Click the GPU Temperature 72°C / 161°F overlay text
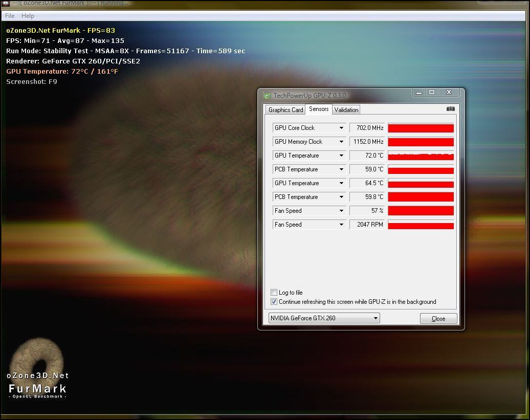The width and height of the screenshot is (530, 420). tap(62, 71)
